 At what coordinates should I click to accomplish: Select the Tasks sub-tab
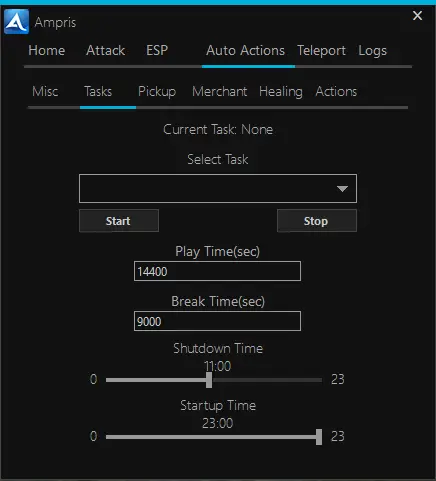[x=98, y=91]
